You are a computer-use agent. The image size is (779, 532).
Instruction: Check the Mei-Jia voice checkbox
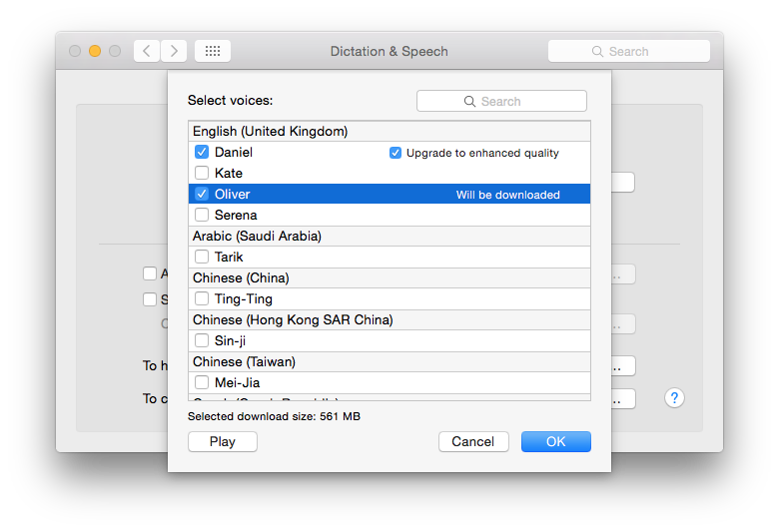202,382
